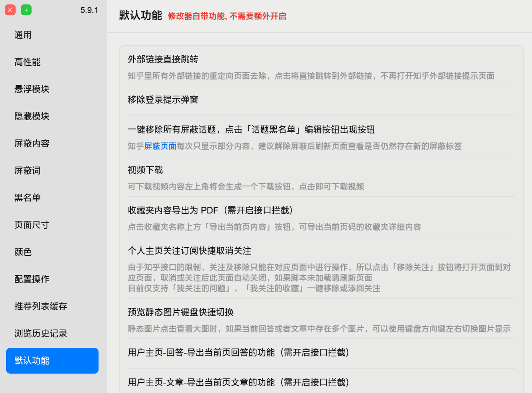Open 浏览历史记录 settings
This screenshot has width=532, height=393.
(x=41, y=333)
